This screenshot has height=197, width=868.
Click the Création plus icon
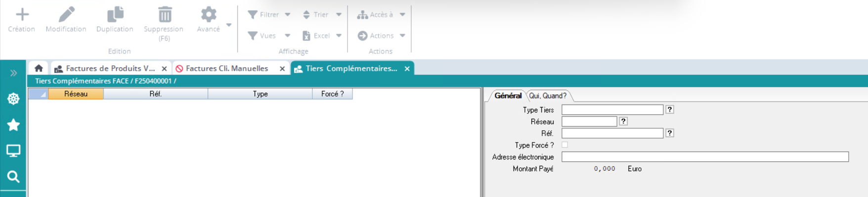click(x=22, y=14)
